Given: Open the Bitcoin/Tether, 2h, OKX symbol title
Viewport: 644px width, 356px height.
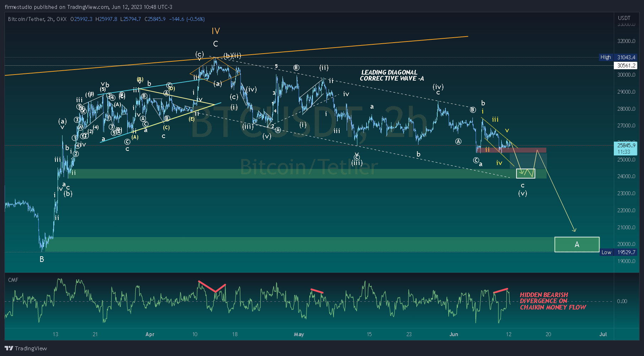Looking at the screenshot, I should click(x=37, y=19).
